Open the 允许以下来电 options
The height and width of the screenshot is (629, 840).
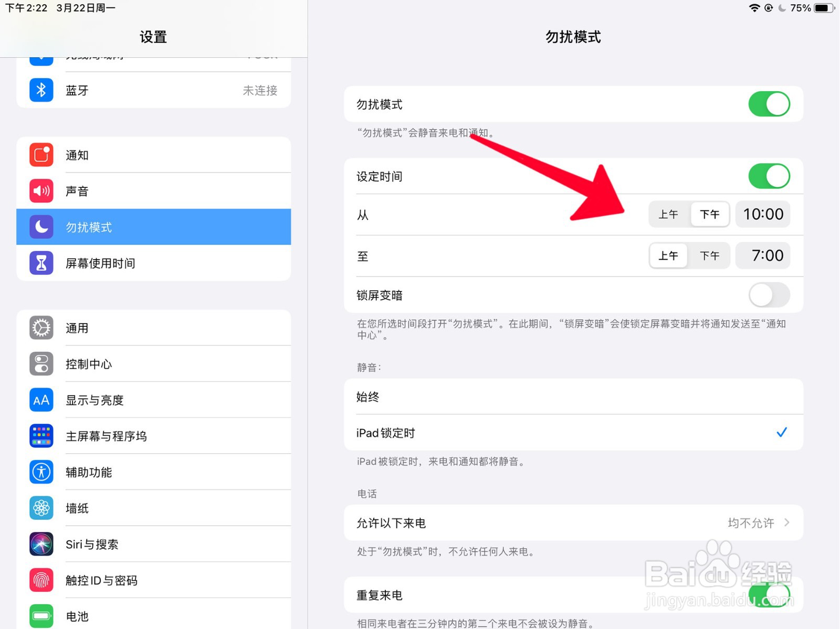pyautogui.click(x=572, y=523)
